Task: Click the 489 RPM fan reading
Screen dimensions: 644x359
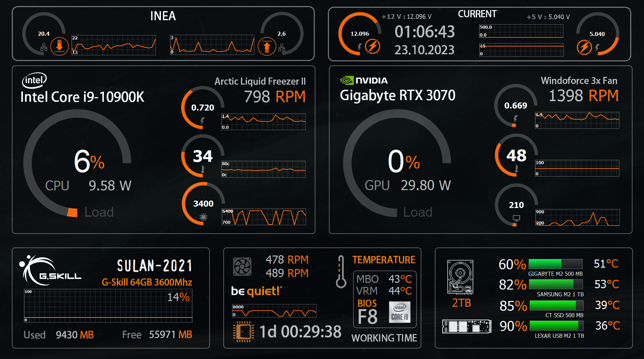Action: (x=287, y=273)
